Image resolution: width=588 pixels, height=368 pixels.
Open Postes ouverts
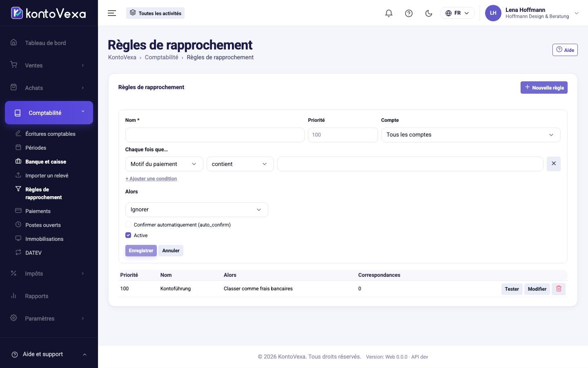pyautogui.click(x=43, y=225)
